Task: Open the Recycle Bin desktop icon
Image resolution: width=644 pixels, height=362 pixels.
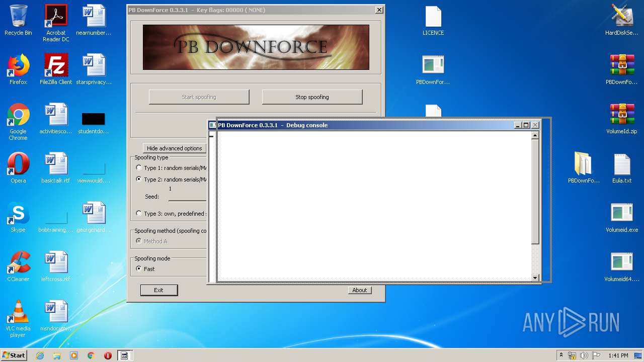Action: [18, 20]
